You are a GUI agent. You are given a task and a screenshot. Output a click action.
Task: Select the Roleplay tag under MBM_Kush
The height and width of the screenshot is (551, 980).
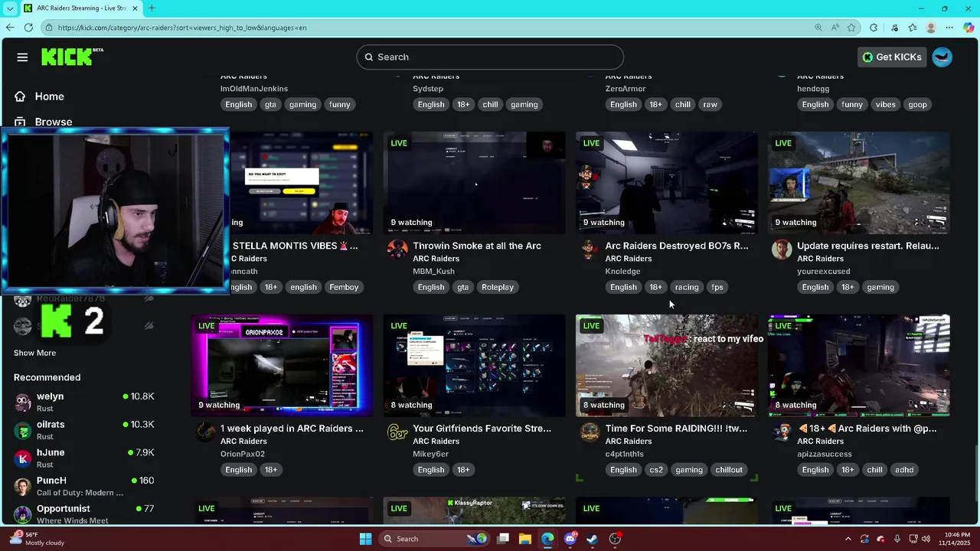[x=498, y=287]
